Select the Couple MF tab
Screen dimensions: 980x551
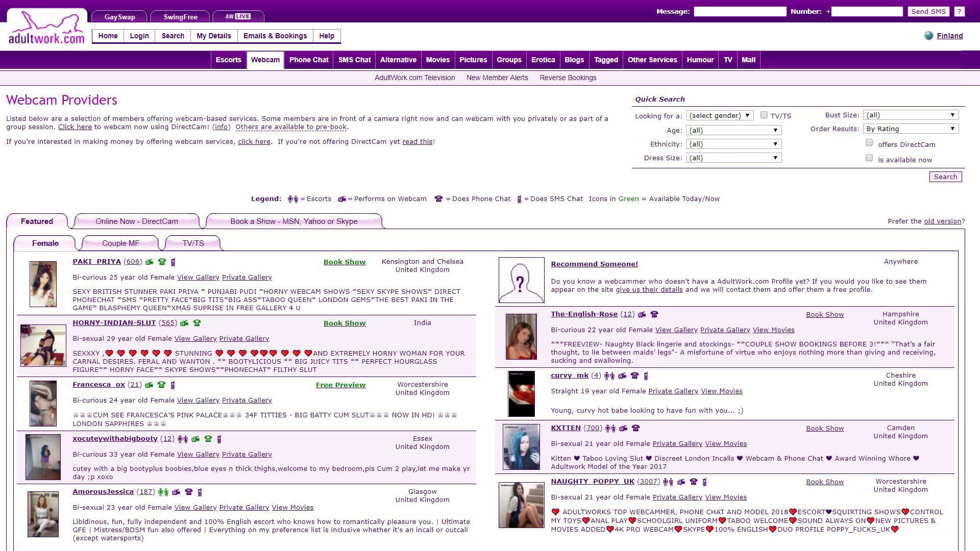(x=120, y=243)
